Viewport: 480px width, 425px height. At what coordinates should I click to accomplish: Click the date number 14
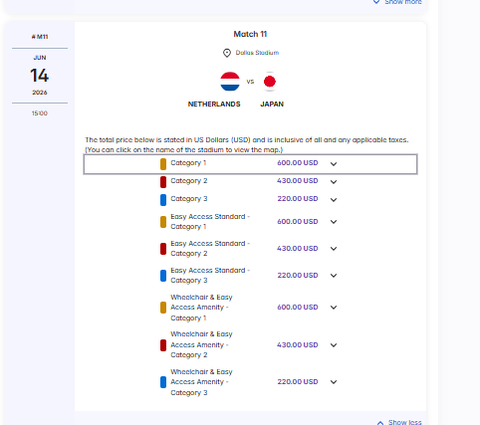40,75
